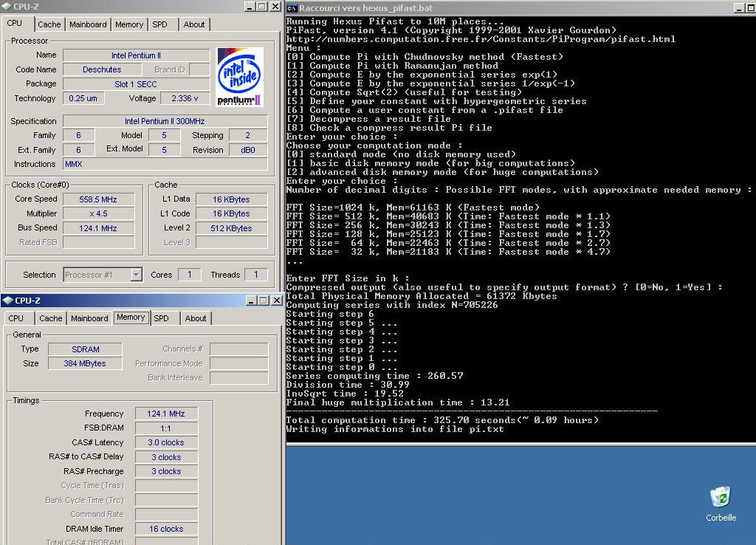
Task: Click the Bus Speed value 124.1 MHz
Action: (x=98, y=228)
